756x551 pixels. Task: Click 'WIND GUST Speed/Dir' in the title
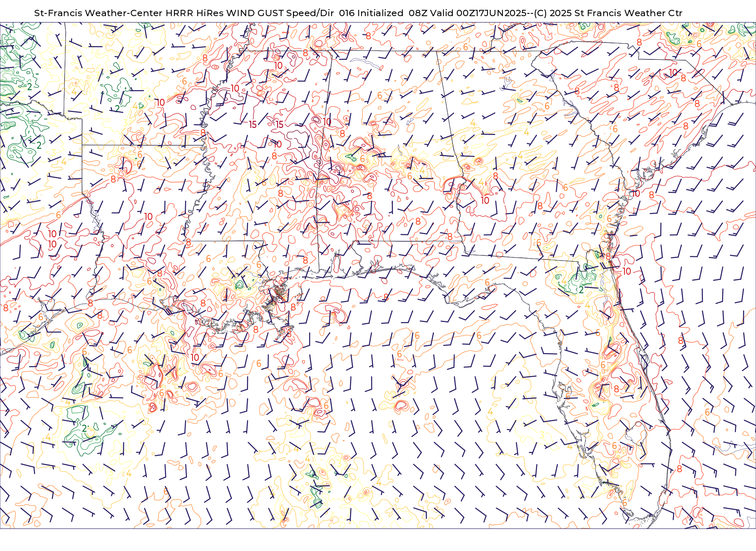[x=280, y=13]
